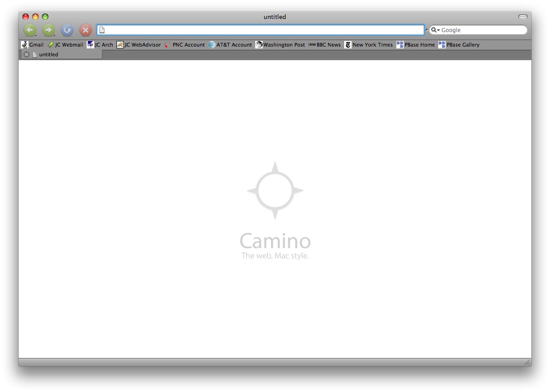Toggle toolbar with the pill button
Image resolution: width=550 pixels, height=392 pixels.
(523, 17)
